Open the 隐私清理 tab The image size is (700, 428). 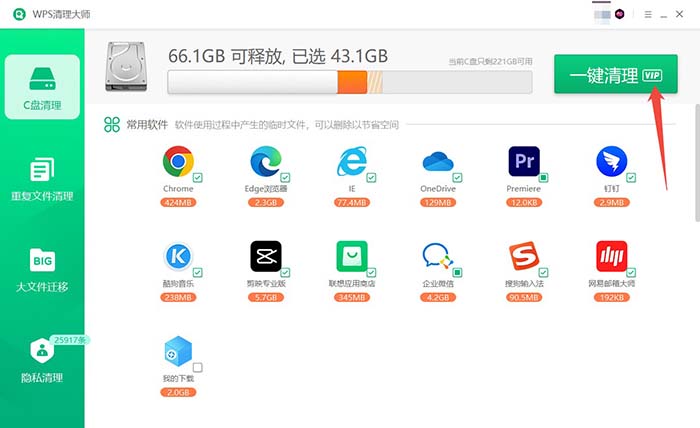point(42,361)
